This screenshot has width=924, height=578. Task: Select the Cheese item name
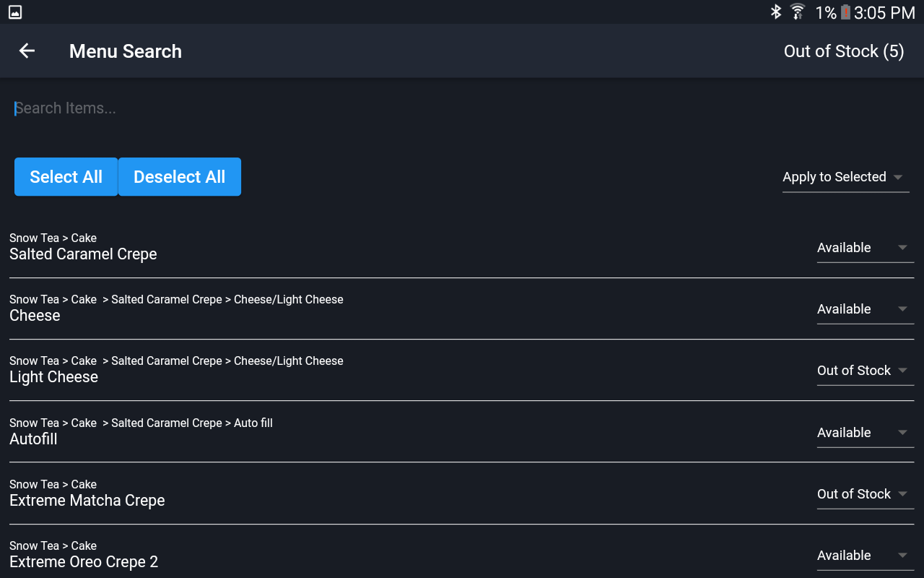[35, 316]
